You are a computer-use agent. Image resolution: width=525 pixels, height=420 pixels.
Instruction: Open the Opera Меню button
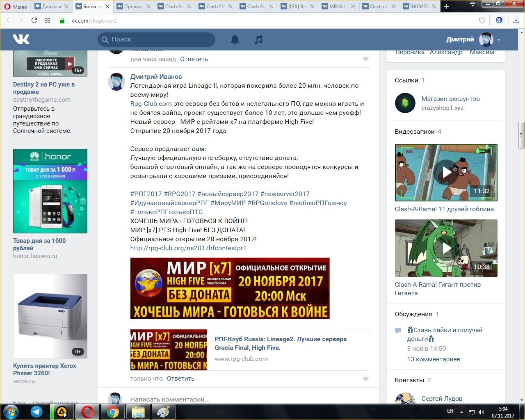point(16,6)
